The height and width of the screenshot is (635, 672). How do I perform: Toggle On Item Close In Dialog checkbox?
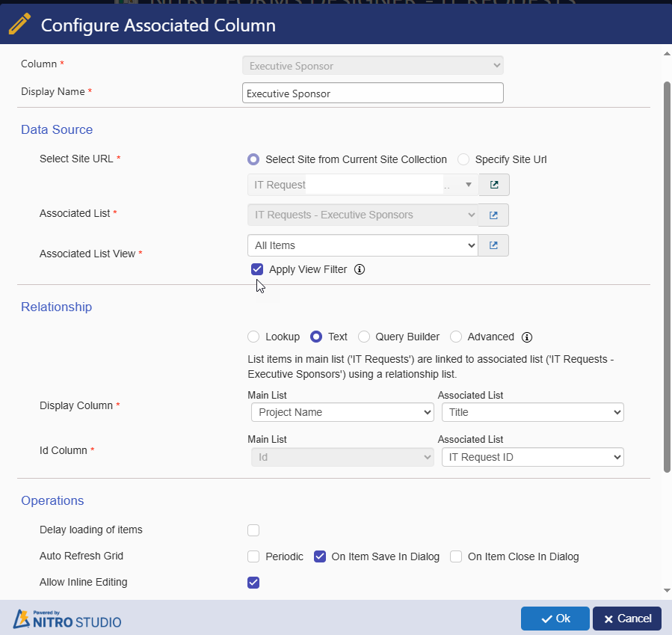click(x=456, y=556)
